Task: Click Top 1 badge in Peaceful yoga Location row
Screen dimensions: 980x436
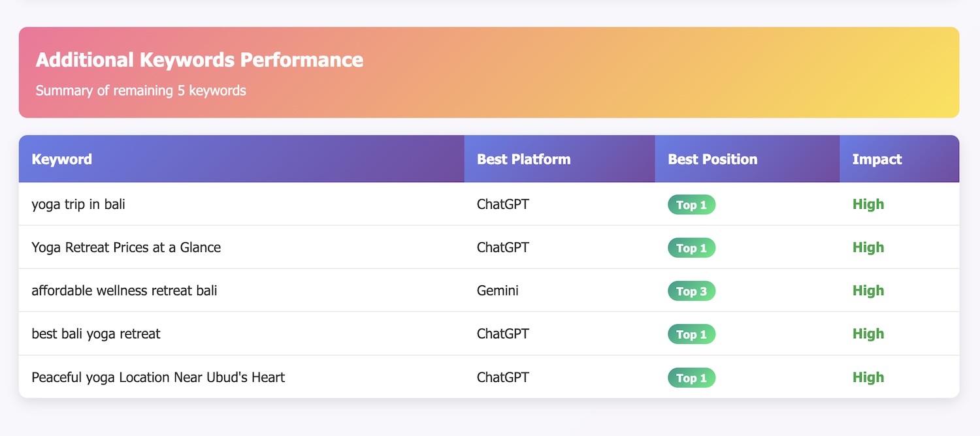Action: 691,378
